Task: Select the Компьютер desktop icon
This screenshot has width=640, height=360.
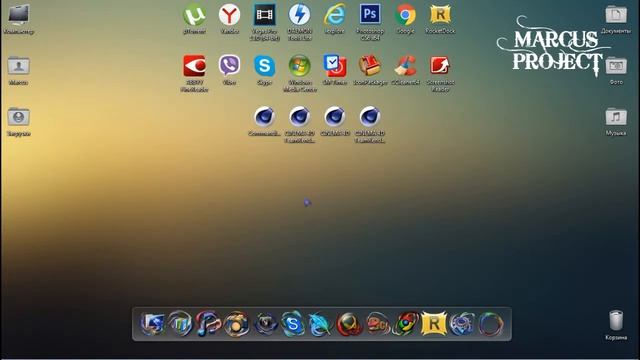Action: (18, 16)
